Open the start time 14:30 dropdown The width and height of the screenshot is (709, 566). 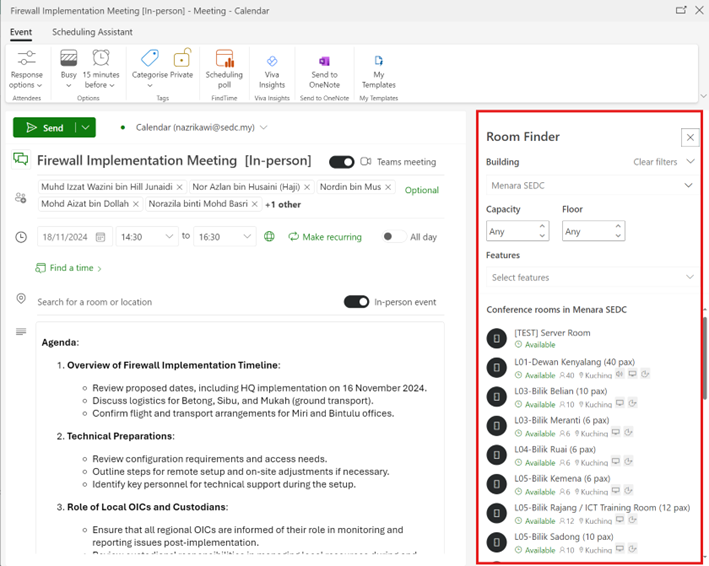click(x=145, y=237)
